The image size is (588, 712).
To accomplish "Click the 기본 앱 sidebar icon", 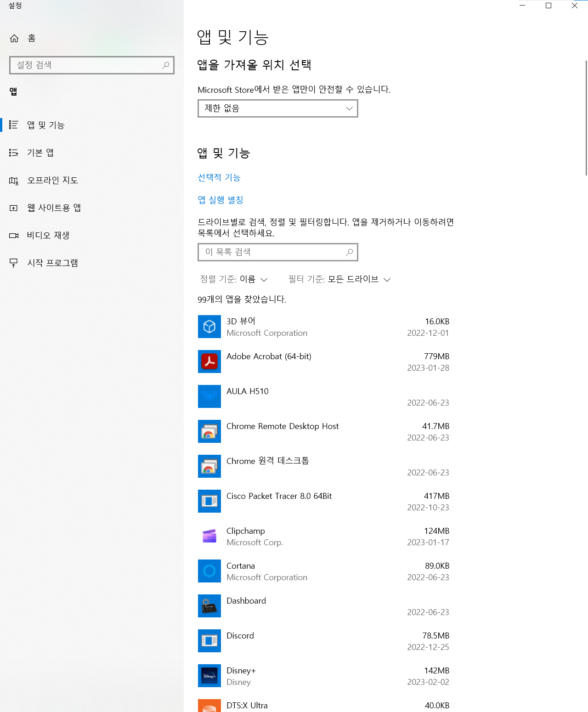I will click(14, 153).
